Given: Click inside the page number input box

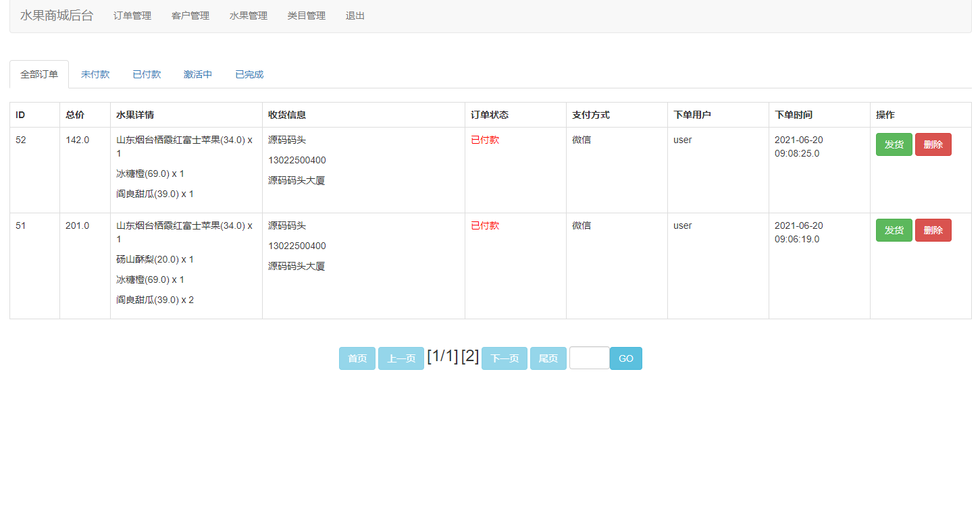Looking at the screenshot, I should pos(588,358).
